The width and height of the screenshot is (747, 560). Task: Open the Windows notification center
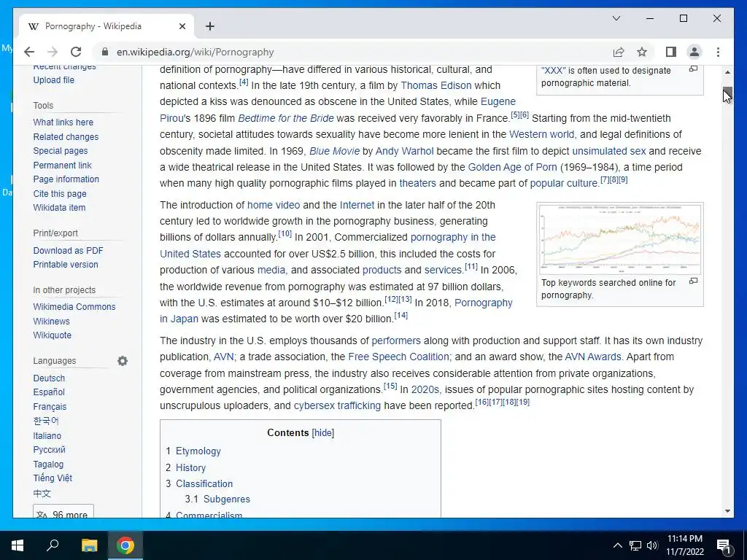(724, 545)
